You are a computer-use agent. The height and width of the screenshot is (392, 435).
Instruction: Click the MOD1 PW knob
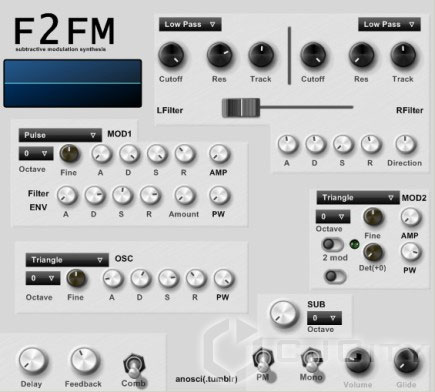coord(219,195)
